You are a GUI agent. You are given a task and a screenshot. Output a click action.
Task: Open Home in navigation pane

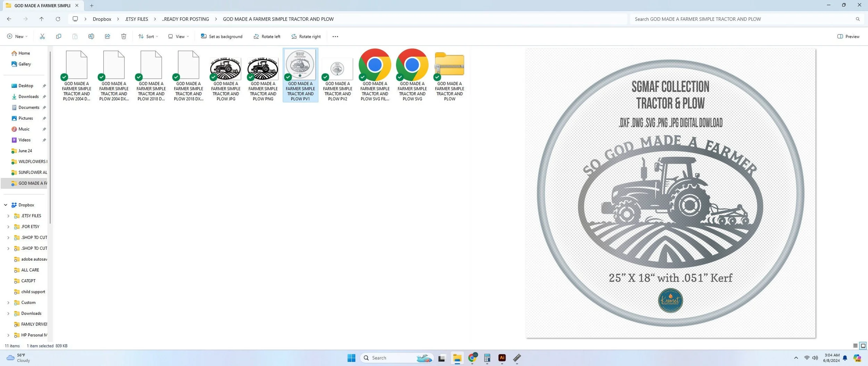(24, 53)
